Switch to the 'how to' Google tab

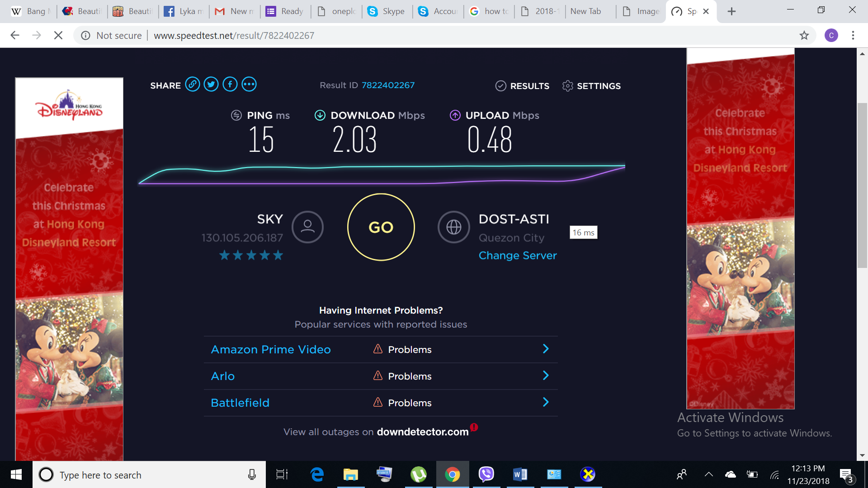[490, 11]
